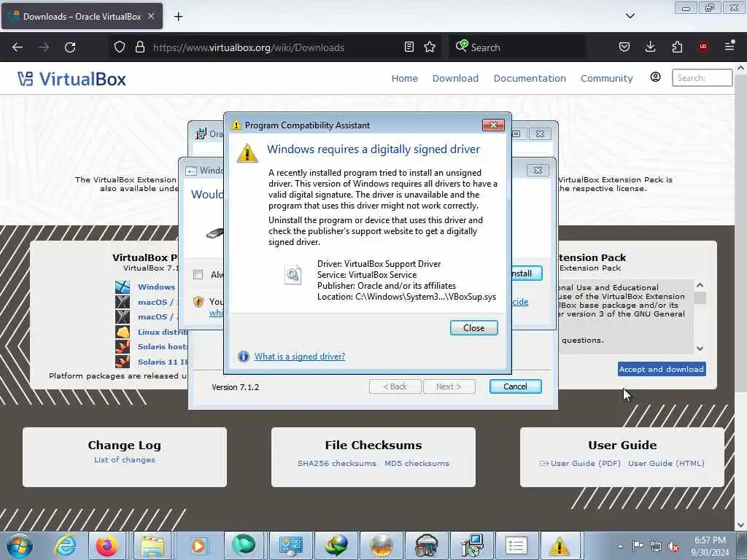
Task: Open Community in site navigation
Action: tap(606, 78)
